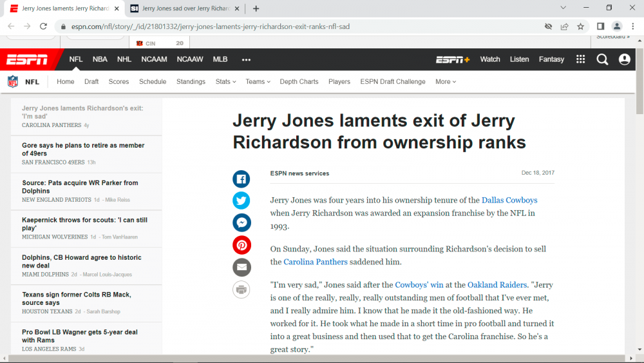Image resolution: width=644 pixels, height=363 pixels.
Task: Print the article using printer icon
Action: [241, 289]
